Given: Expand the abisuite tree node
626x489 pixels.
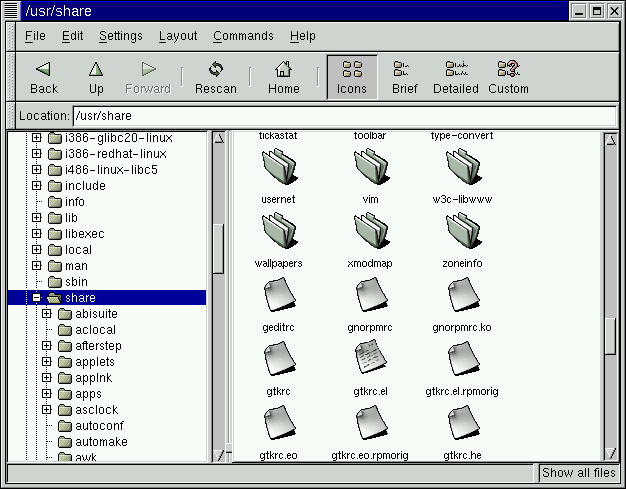Looking at the screenshot, I should [x=46, y=314].
